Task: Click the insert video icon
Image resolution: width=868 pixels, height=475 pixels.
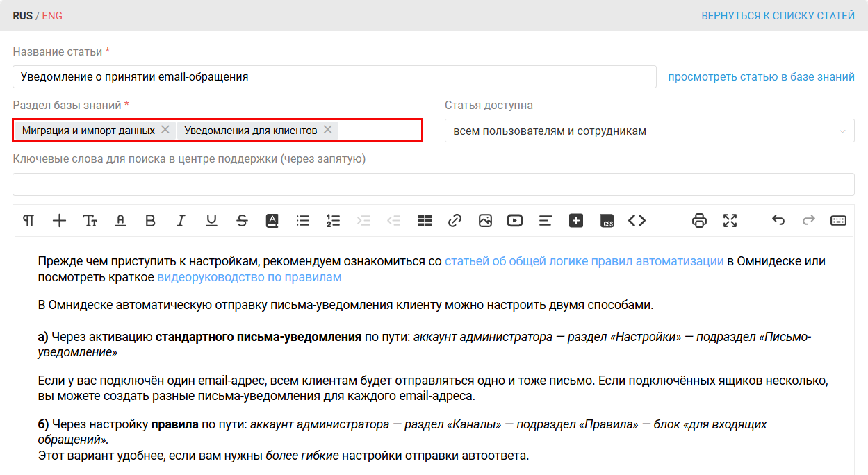Action: (x=515, y=221)
